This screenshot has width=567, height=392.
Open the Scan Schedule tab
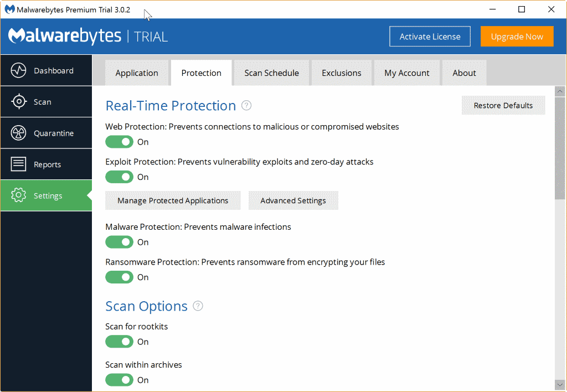point(271,73)
